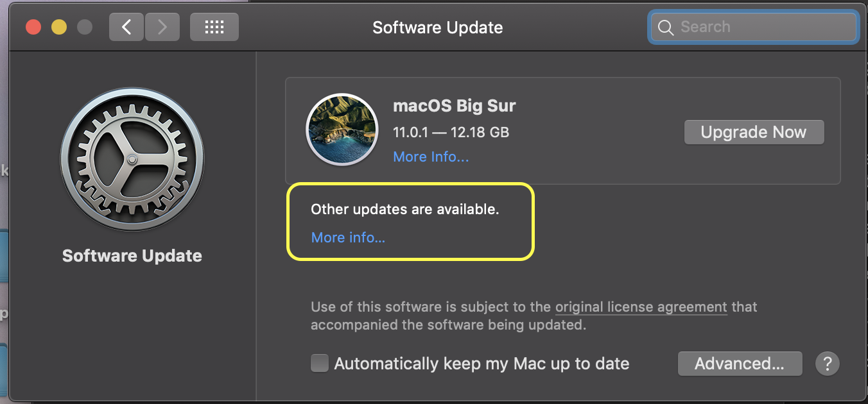Click the macOS Big Sur heading text
This screenshot has width=868, height=404.
[454, 106]
